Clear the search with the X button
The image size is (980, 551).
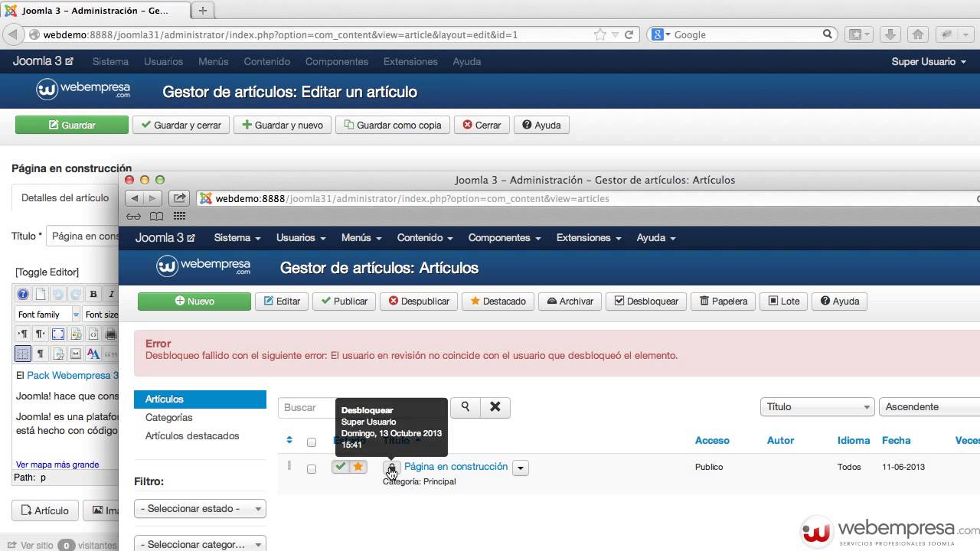point(495,407)
